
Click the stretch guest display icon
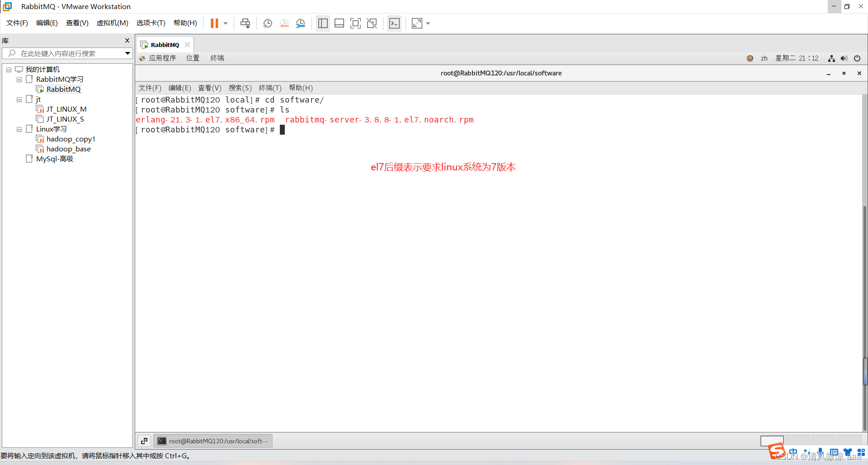tap(417, 23)
